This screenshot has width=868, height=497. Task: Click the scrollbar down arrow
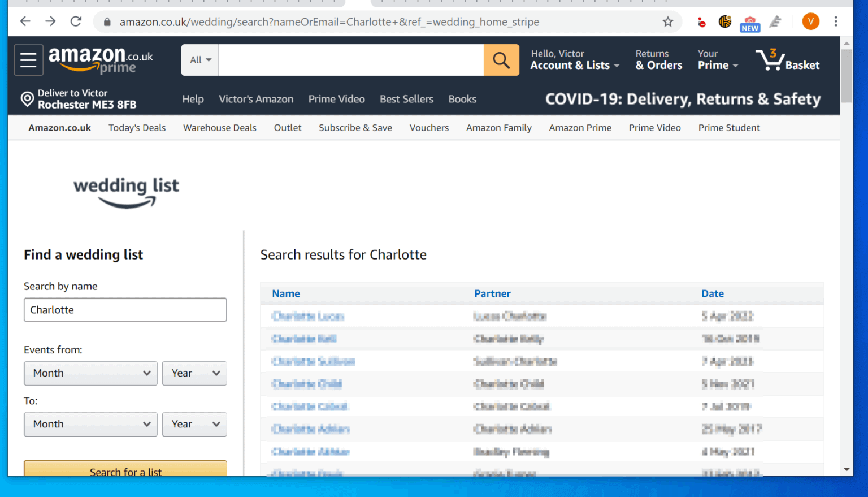(846, 470)
